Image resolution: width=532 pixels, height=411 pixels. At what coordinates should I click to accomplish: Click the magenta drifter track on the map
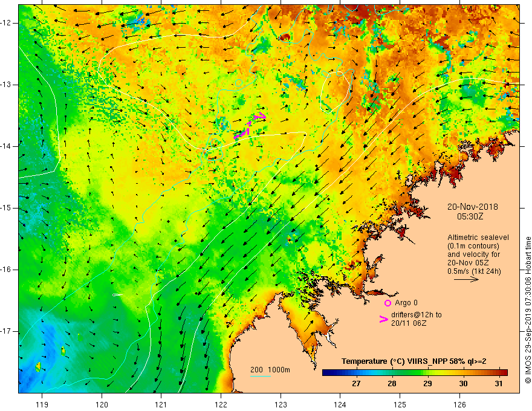pyautogui.click(x=249, y=126)
